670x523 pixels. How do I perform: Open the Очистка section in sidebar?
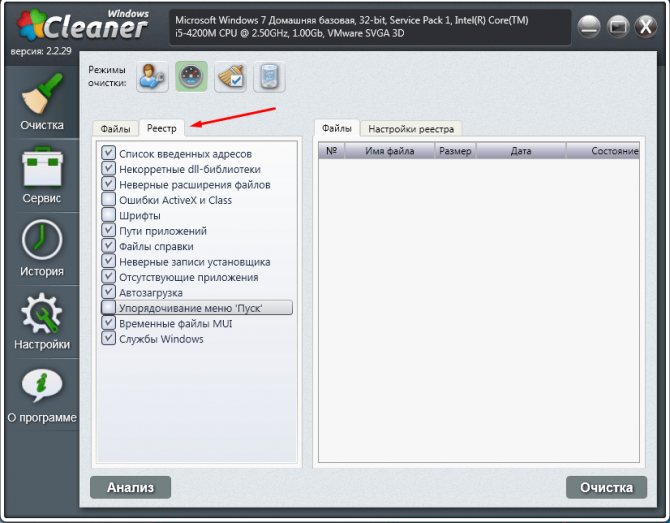[x=42, y=102]
